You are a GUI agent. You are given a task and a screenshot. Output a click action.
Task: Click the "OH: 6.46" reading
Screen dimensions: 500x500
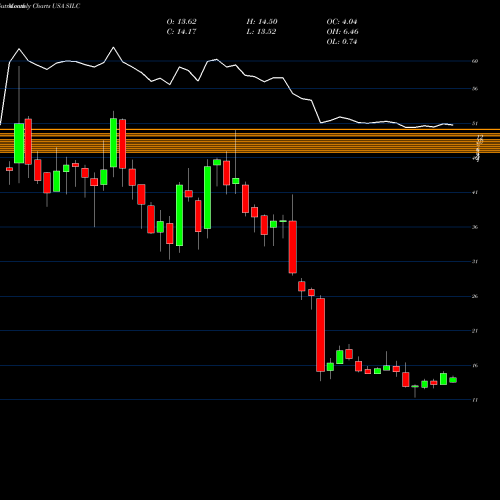click(342, 32)
